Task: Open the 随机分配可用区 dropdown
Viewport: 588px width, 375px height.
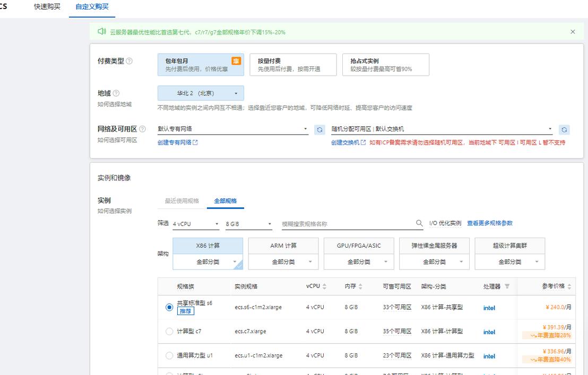Action: pyautogui.click(x=442, y=129)
